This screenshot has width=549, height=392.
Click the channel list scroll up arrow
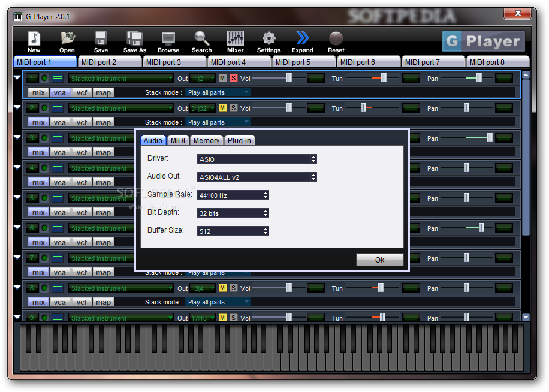click(526, 74)
